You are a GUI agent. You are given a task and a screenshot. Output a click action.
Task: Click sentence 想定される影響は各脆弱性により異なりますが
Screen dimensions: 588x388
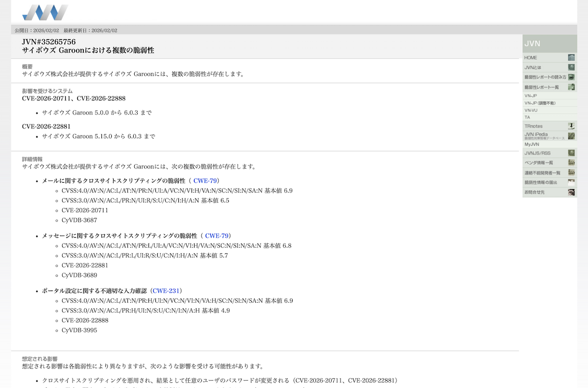[x=143, y=366]
